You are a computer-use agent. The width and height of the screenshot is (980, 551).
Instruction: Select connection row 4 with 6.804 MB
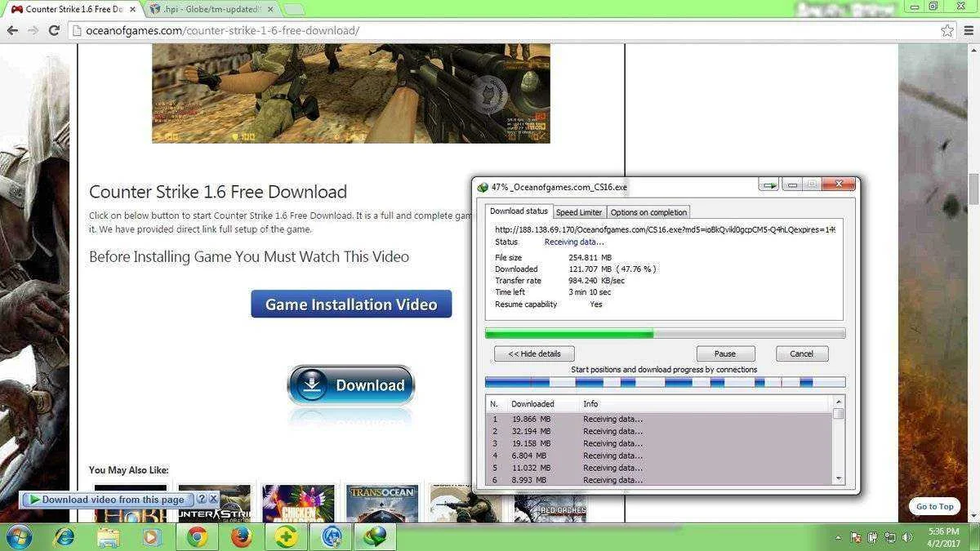(658, 455)
